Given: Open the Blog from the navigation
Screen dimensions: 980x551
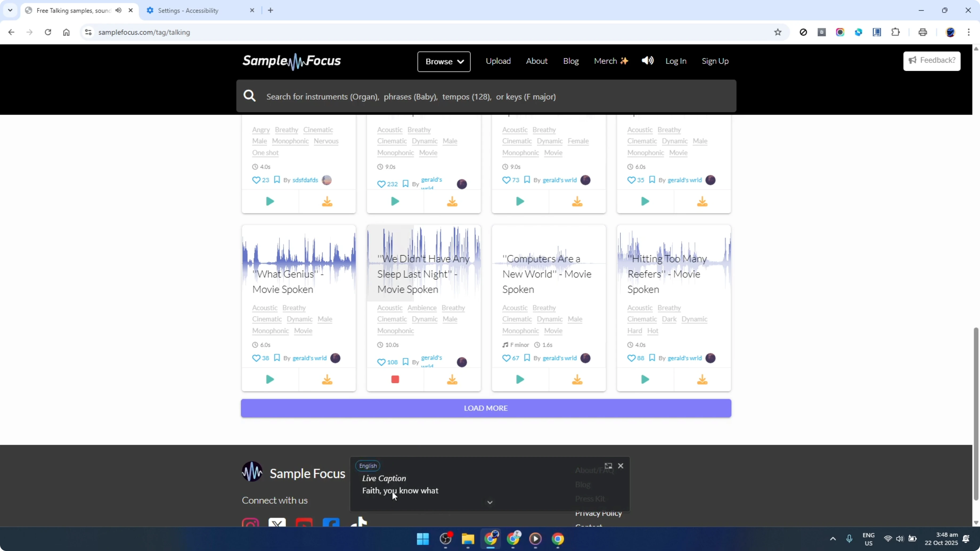Looking at the screenshot, I should click(571, 61).
